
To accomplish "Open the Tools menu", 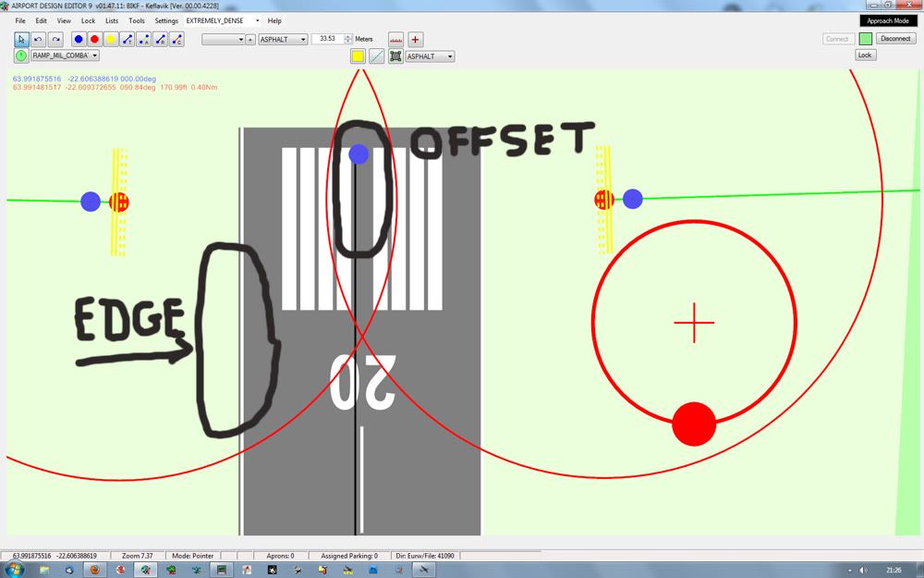I will (x=137, y=20).
